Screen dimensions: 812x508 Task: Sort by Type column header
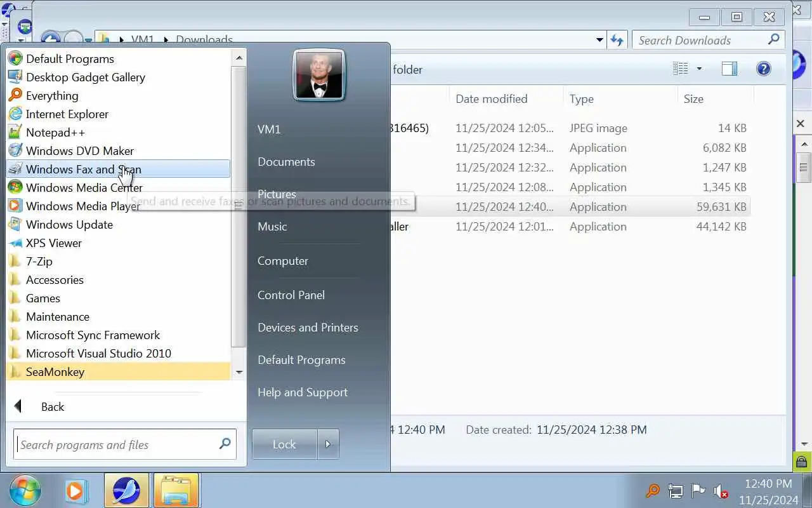point(582,98)
